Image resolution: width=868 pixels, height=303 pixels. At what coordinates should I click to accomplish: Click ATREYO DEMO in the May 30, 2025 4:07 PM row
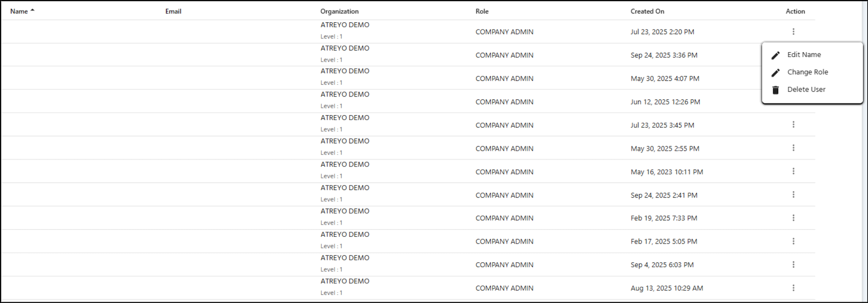(344, 71)
